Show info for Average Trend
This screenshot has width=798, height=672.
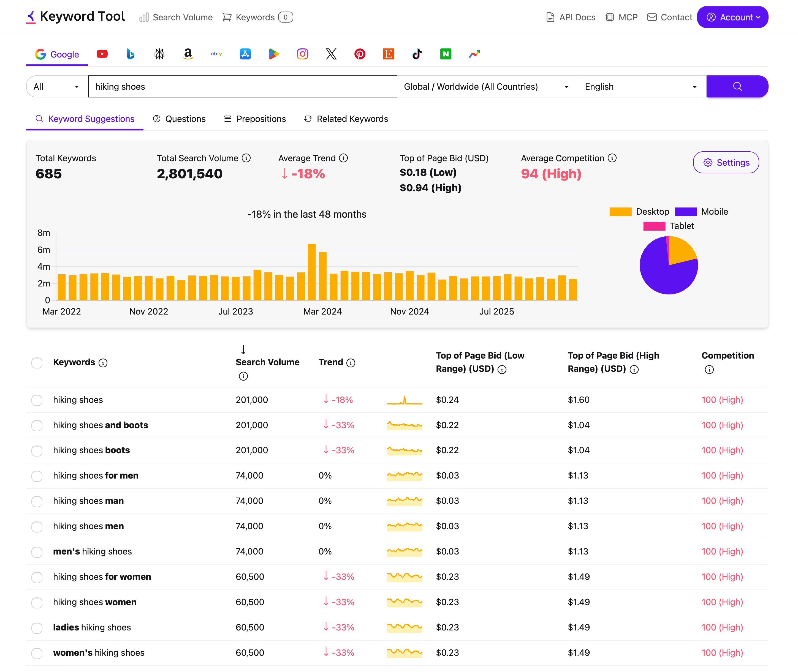coord(344,158)
